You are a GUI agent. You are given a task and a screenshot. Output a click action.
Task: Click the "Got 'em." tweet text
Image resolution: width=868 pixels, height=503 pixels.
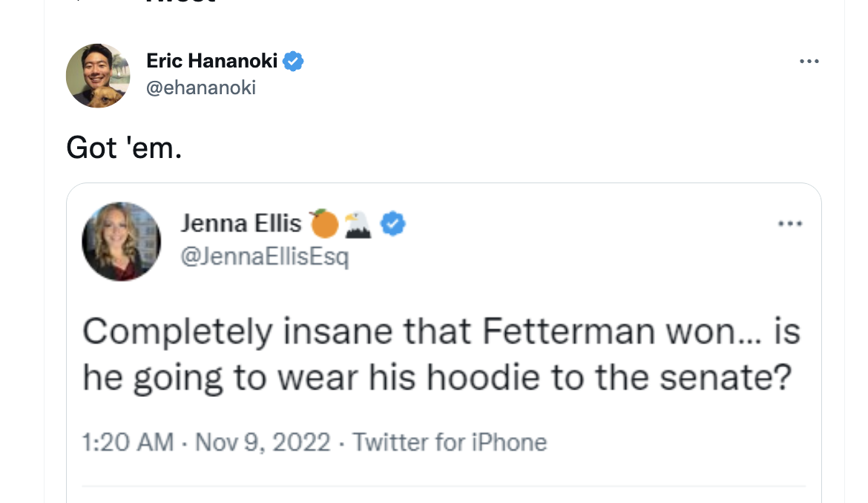(124, 148)
